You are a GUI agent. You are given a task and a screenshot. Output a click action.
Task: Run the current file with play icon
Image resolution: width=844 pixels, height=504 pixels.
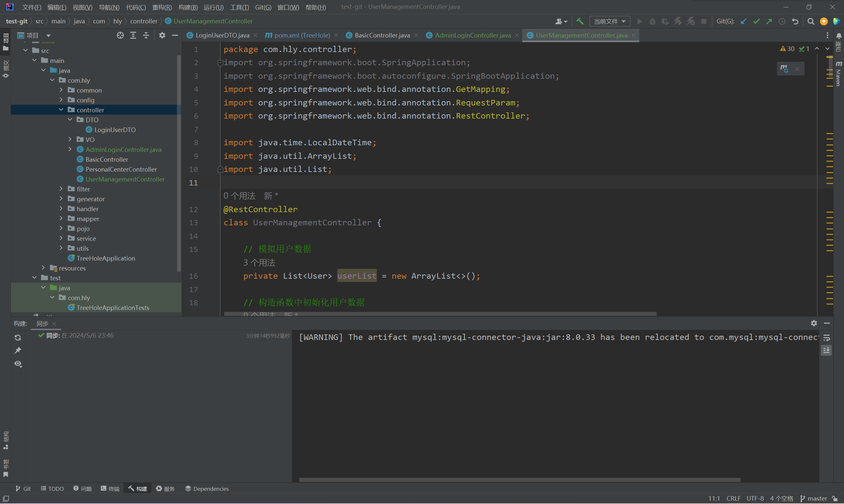[x=640, y=21]
